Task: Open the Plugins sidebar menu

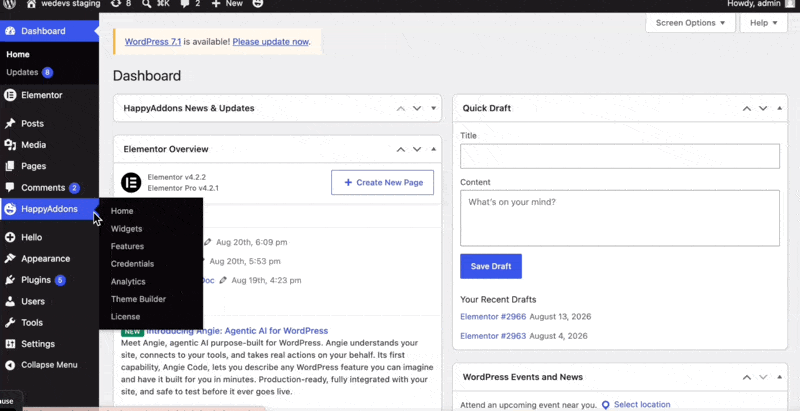Action: pos(49,280)
